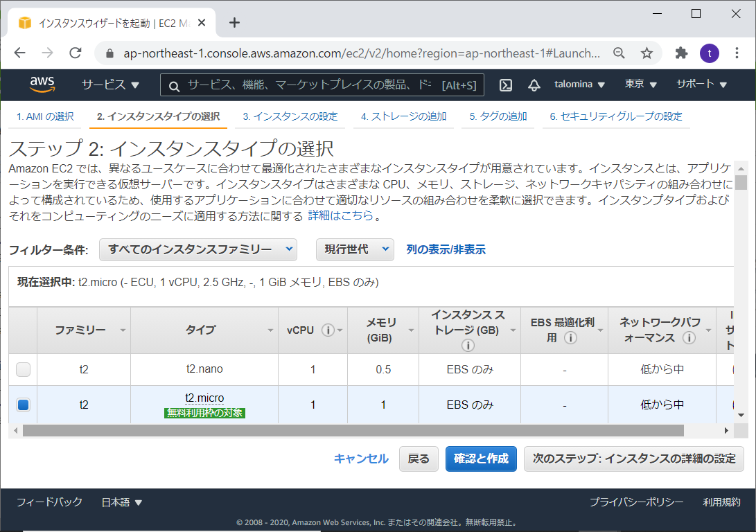Click the table scroll left arrow
This screenshot has width=756, height=532.
click(x=15, y=430)
